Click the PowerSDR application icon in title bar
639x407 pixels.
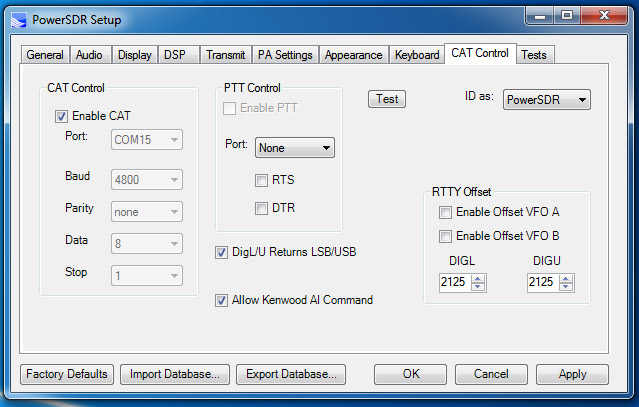pyautogui.click(x=19, y=20)
